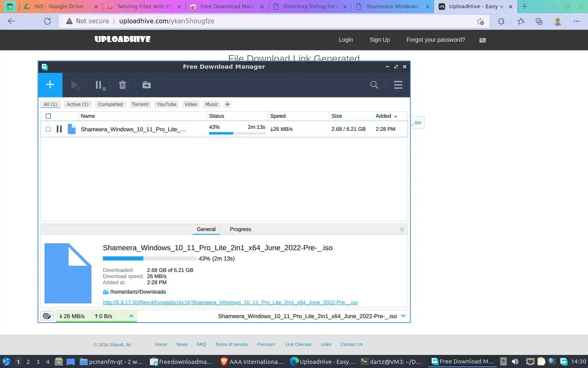Open browser extensions puzzle icon
Image resolution: width=588 pixels, height=368 pixels.
point(501,21)
